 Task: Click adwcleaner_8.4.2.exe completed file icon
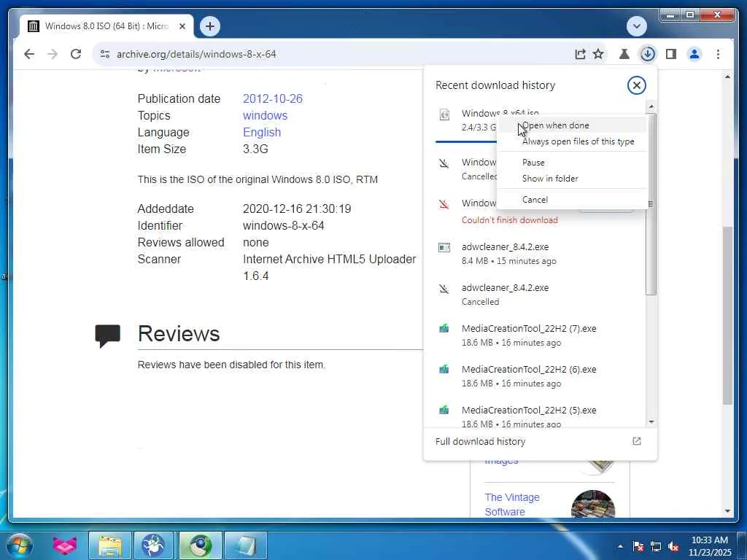444,247
